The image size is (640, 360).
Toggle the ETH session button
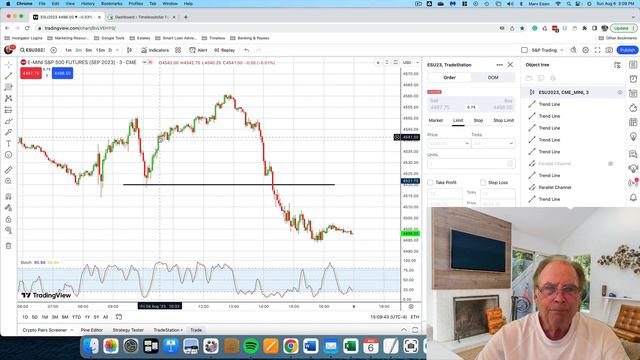(415, 317)
